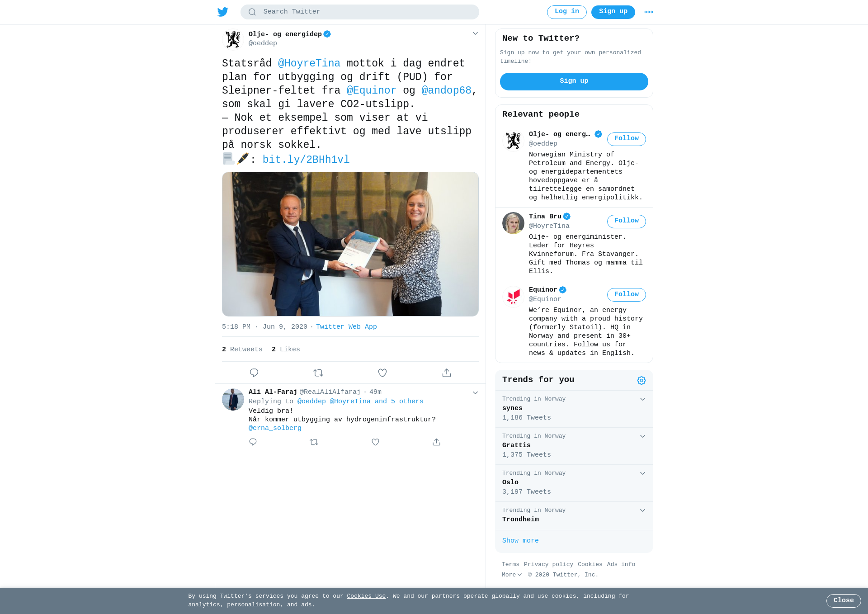
Task: Retweet the Olje- og energidep tweet
Action: [318, 373]
